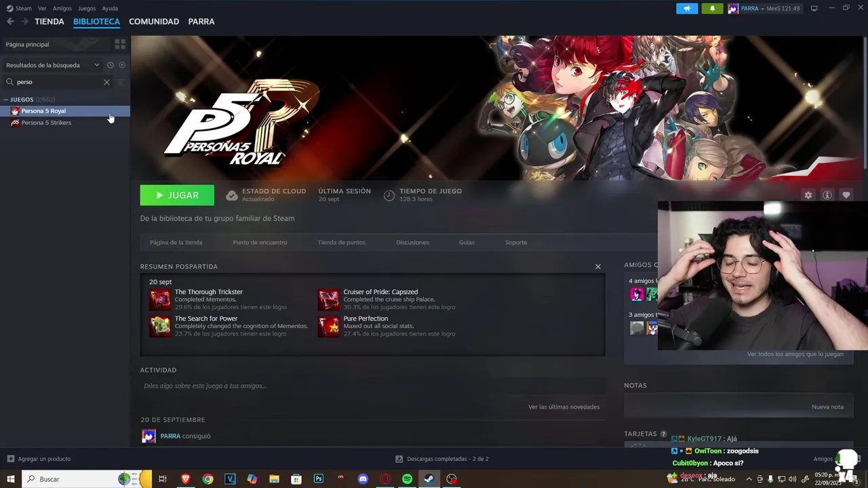Open File Explorer from the taskbar

[x=274, y=479]
